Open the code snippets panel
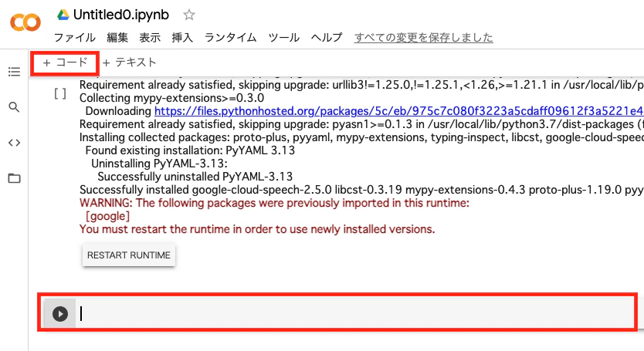This screenshot has height=351, width=644. pos(14,143)
